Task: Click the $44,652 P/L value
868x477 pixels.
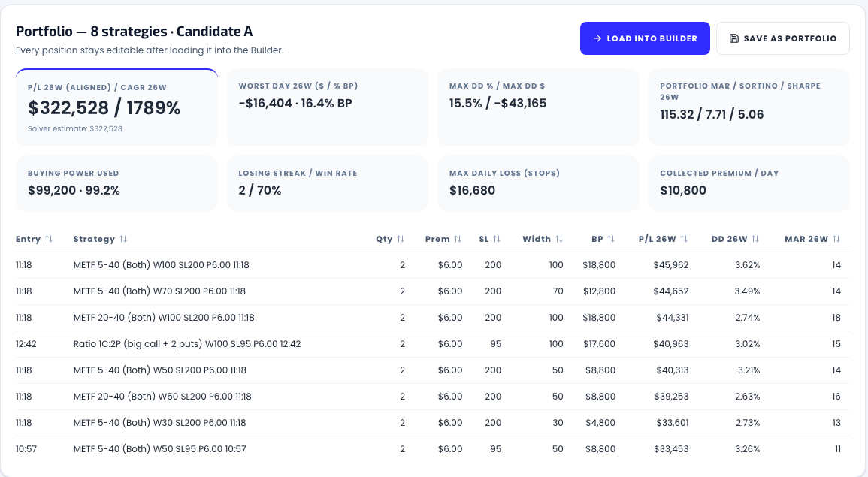Action: [x=671, y=291]
